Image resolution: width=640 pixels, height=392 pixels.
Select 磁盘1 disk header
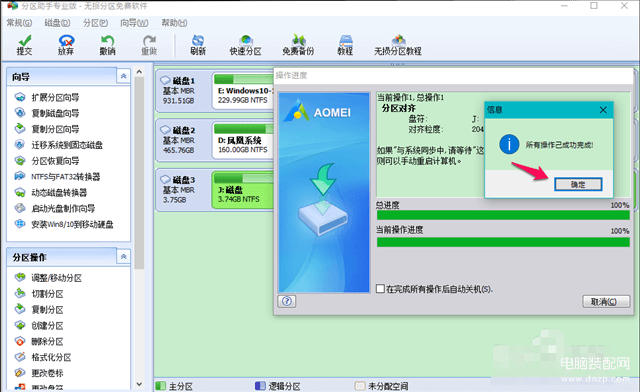(x=182, y=91)
